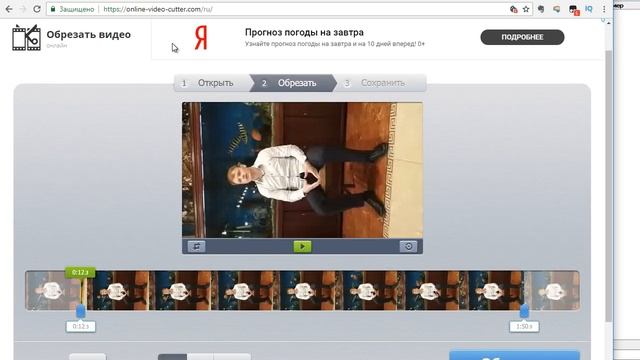Screen dimensions: 640x360
Task: Click the Защищено secure label
Action: click(x=76, y=9)
